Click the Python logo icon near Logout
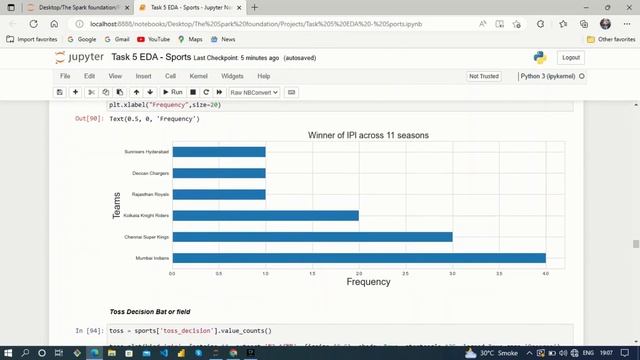Viewport: 640px width, 360px height. coord(540,58)
